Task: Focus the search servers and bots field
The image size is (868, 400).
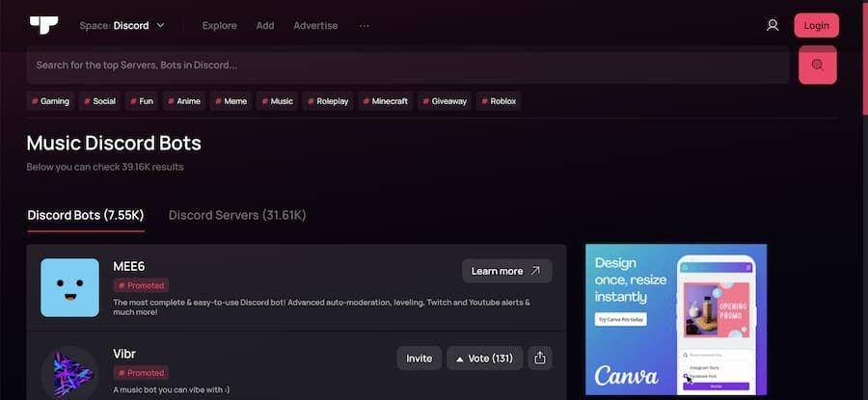Action: (x=408, y=65)
